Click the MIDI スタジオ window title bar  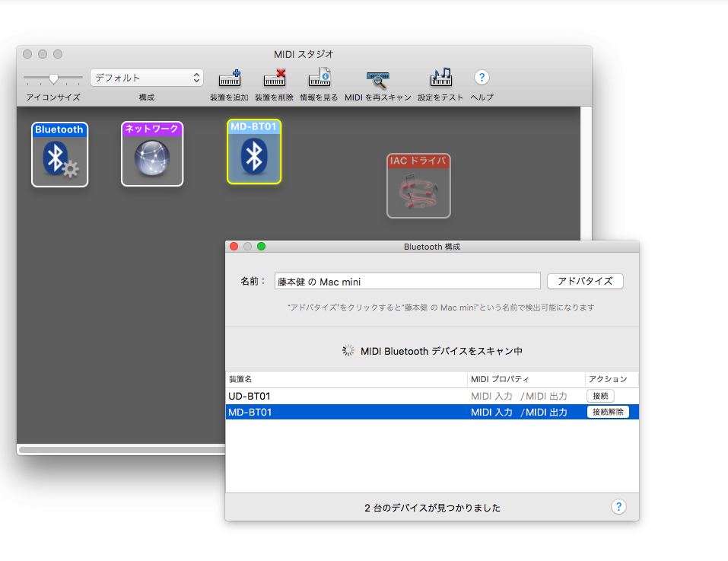[304, 54]
